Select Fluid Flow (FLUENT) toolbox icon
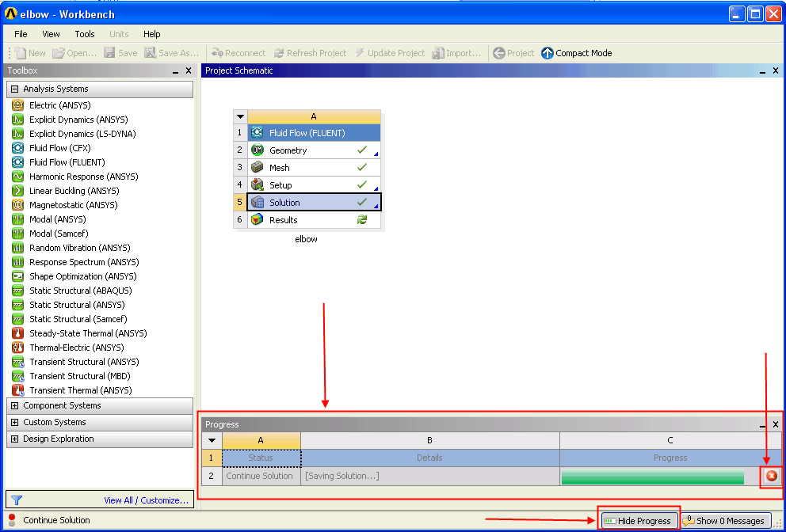The height and width of the screenshot is (532, 786). coord(17,162)
